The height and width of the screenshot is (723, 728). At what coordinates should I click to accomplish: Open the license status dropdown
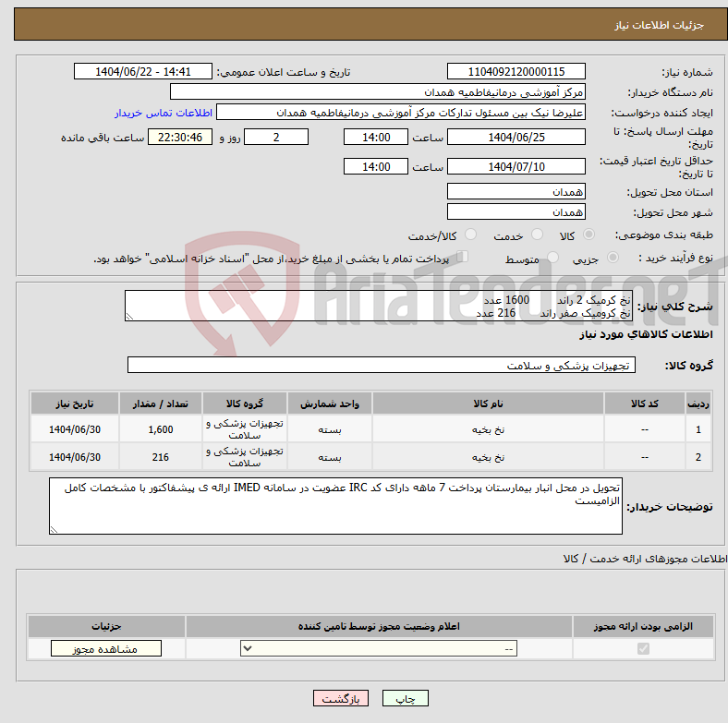pos(379,648)
